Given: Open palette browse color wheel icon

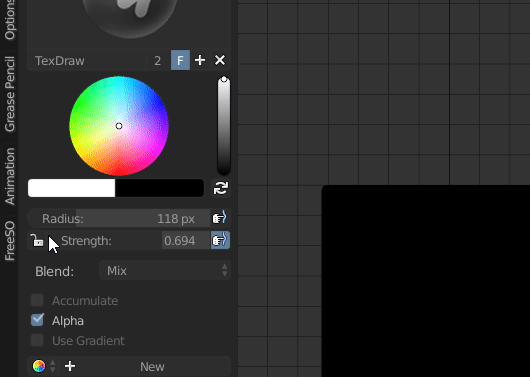Looking at the screenshot, I should (39, 366).
